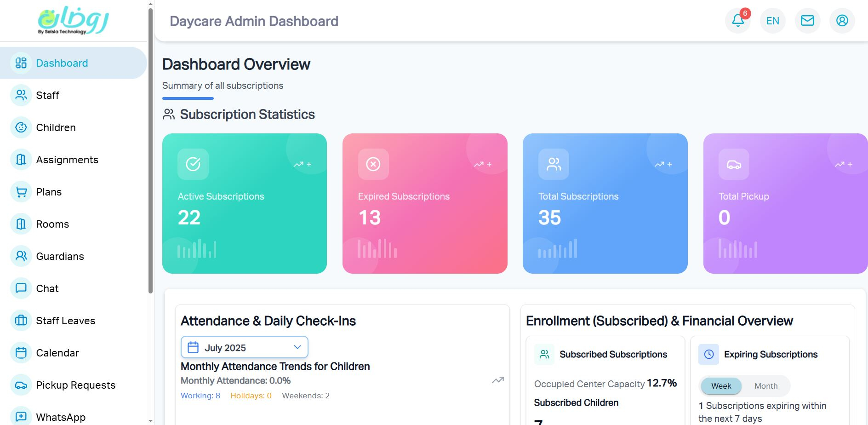This screenshot has width=868, height=425.
Task: Select Dashboard in the navigation menu
Action: (x=62, y=63)
